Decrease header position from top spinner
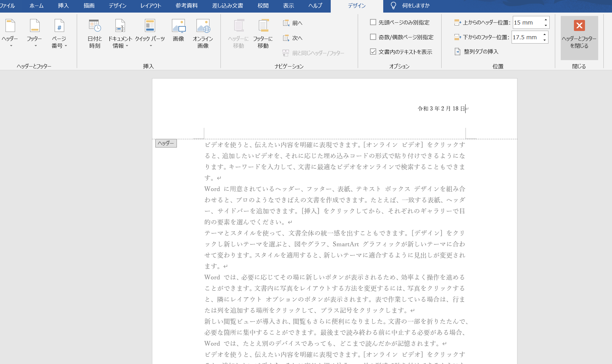The height and width of the screenshot is (364, 612). [546, 25]
